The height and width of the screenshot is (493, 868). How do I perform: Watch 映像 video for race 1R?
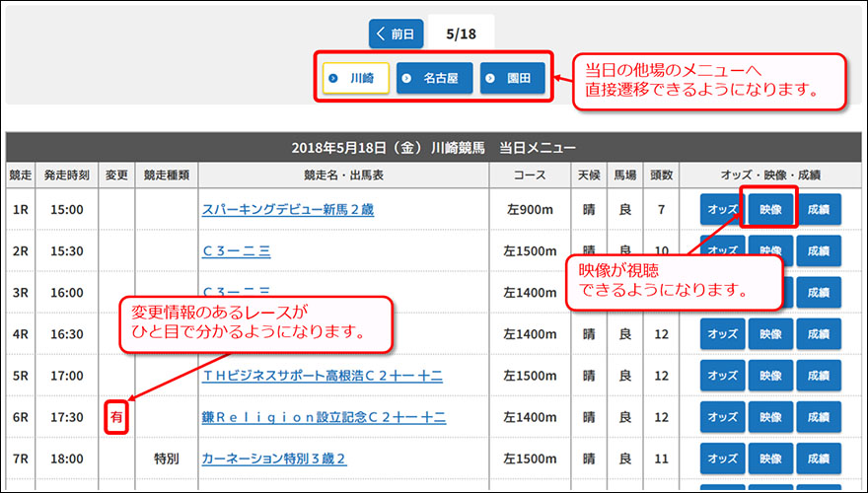[x=770, y=210]
